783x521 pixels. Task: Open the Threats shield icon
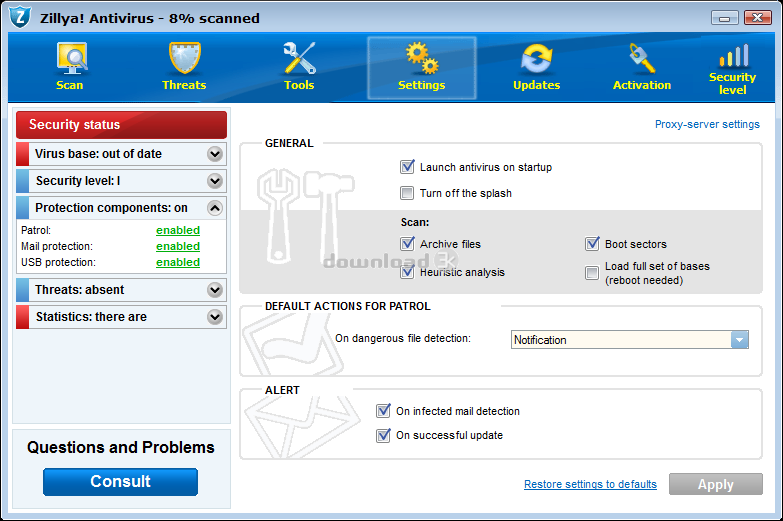[185, 58]
